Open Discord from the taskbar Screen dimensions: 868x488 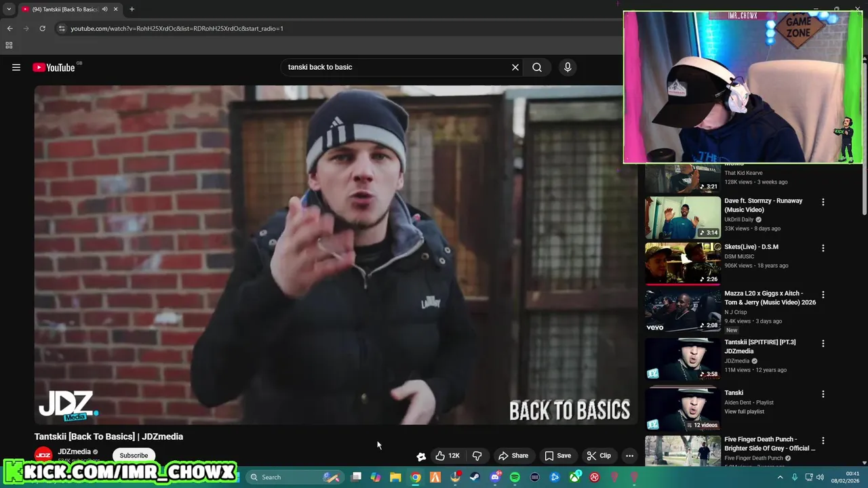(x=495, y=477)
